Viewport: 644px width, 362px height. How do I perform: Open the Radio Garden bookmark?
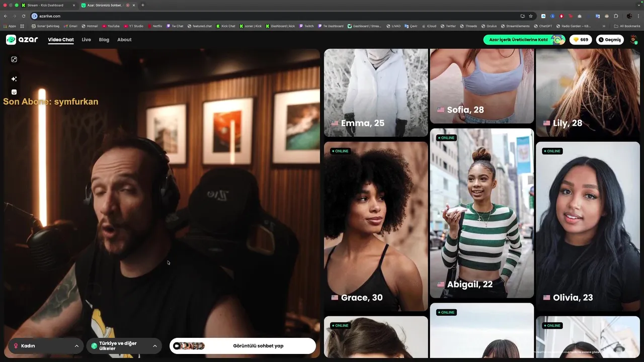click(574, 26)
